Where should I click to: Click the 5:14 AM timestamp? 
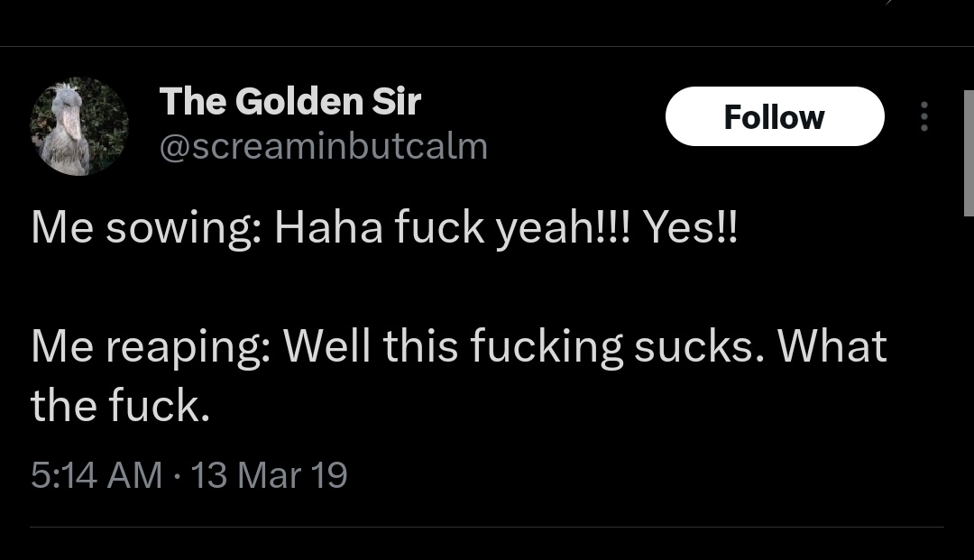pos(96,475)
